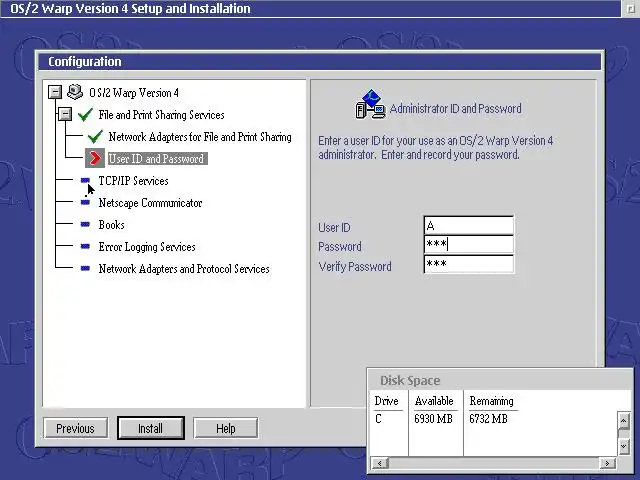This screenshot has width=640, height=480.
Task: Click the blue dash icon beside Netscape Communicator
Action: tap(85, 202)
